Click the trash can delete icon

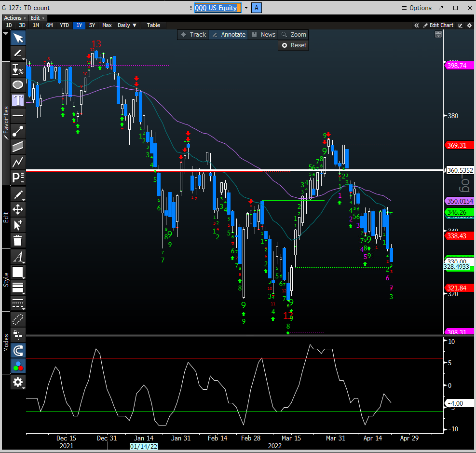pyautogui.click(x=18, y=240)
